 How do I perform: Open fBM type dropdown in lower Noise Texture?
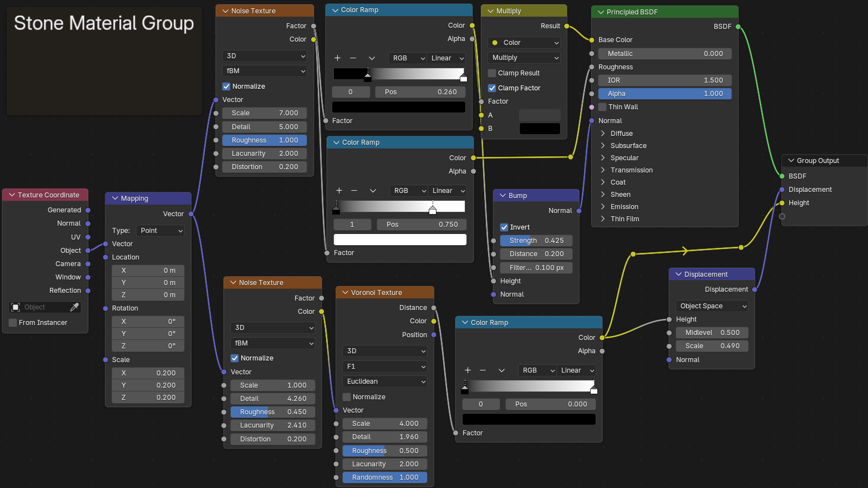pos(272,343)
